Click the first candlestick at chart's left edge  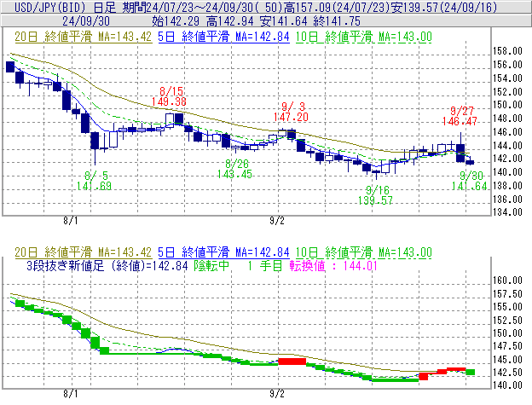(x=10, y=67)
